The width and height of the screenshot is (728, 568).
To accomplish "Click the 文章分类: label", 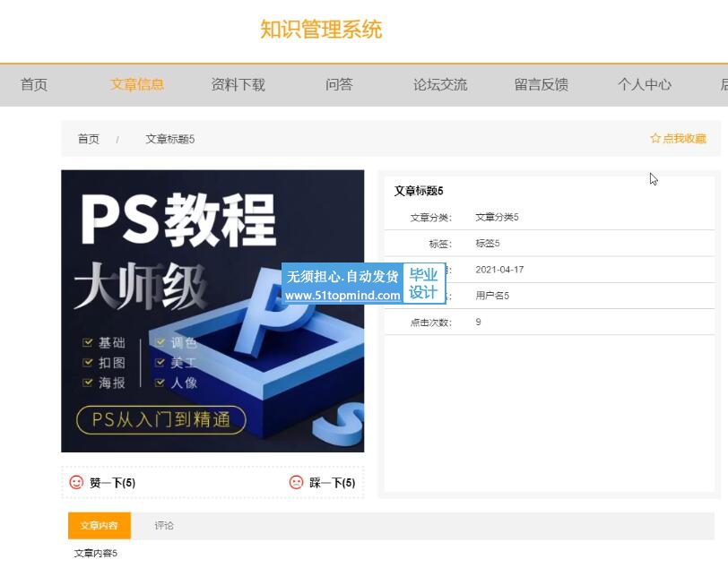I will click(x=431, y=217).
